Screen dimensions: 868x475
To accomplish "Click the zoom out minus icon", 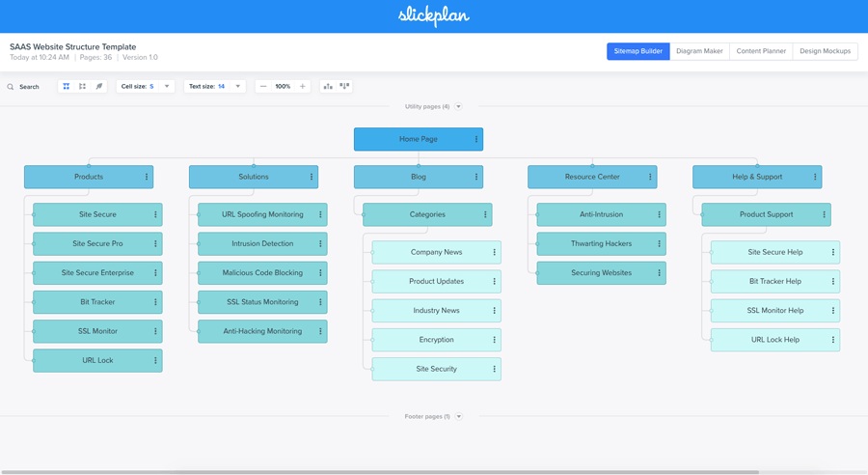I will (263, 87).
